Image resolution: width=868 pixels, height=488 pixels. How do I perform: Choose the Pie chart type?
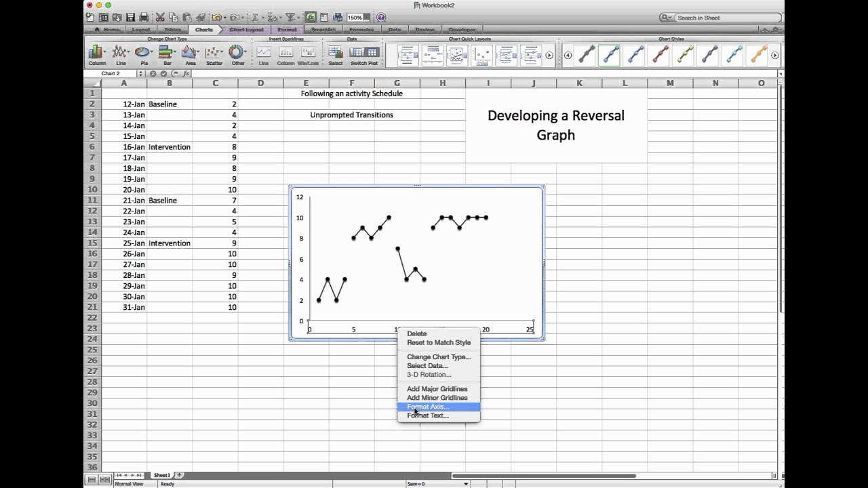point(144,55)
